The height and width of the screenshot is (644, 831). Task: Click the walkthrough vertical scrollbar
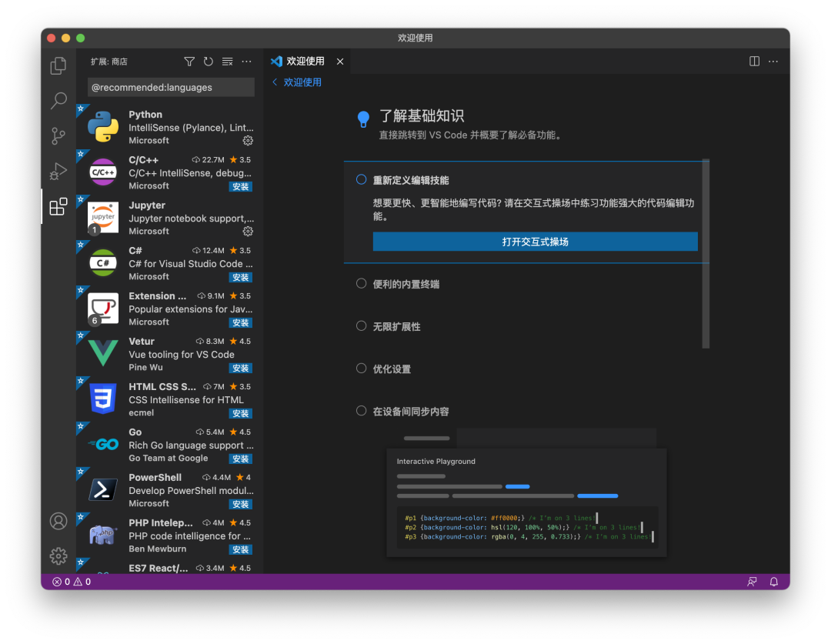pyautogui.click(x=706, y=254)
